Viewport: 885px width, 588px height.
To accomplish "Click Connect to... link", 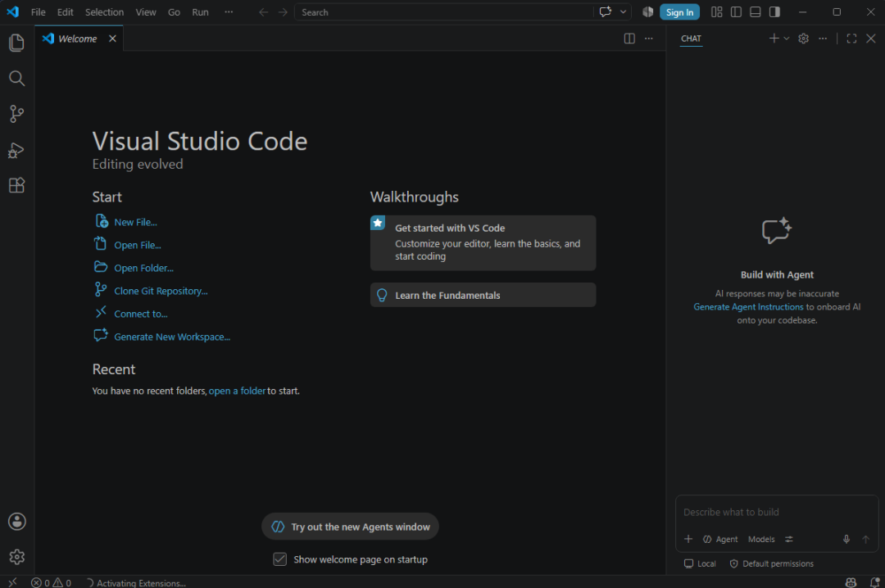I will coord(141,314).
